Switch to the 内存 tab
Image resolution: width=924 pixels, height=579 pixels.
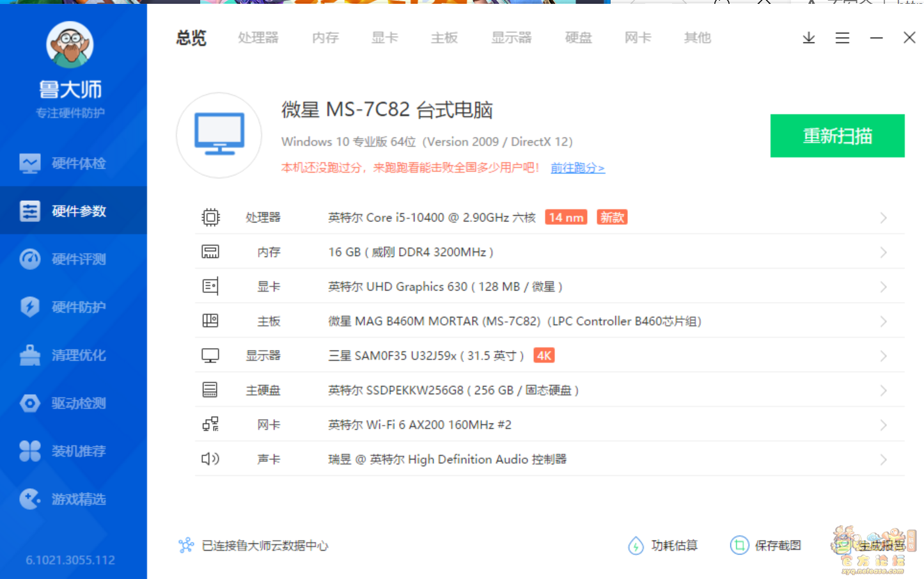325,38
